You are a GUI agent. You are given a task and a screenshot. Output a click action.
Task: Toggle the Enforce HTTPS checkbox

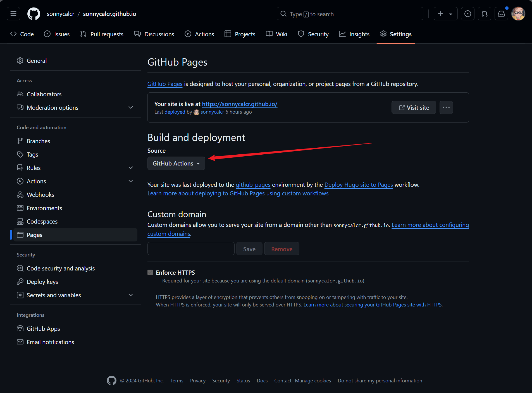pyautogui.click(x=150, y=272)
